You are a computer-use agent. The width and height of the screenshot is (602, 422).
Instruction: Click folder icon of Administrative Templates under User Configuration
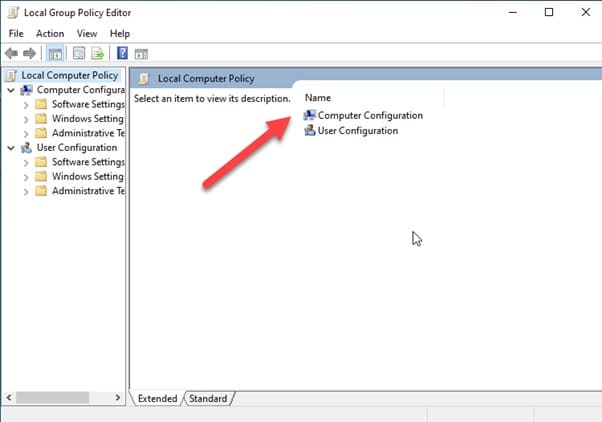pyautogui.click(x=41, y=190)
